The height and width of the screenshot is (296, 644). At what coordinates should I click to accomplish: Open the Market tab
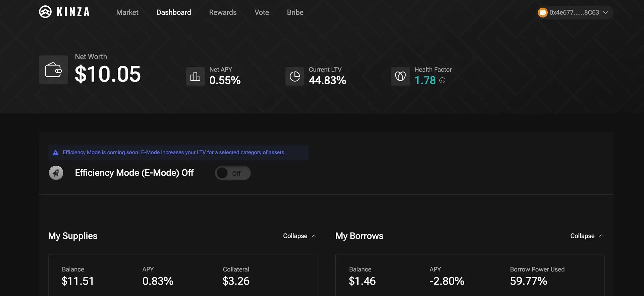[x=127, y=12]
